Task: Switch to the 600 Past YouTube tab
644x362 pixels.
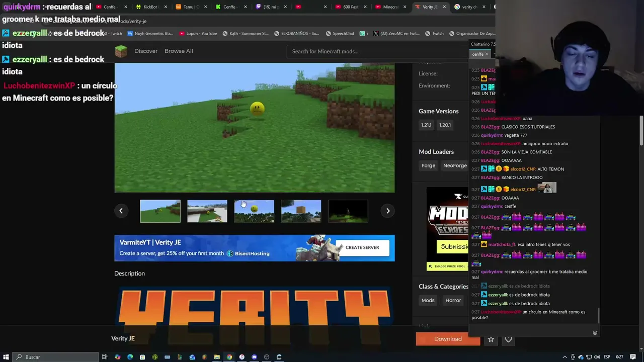Action: pos(351,7)
